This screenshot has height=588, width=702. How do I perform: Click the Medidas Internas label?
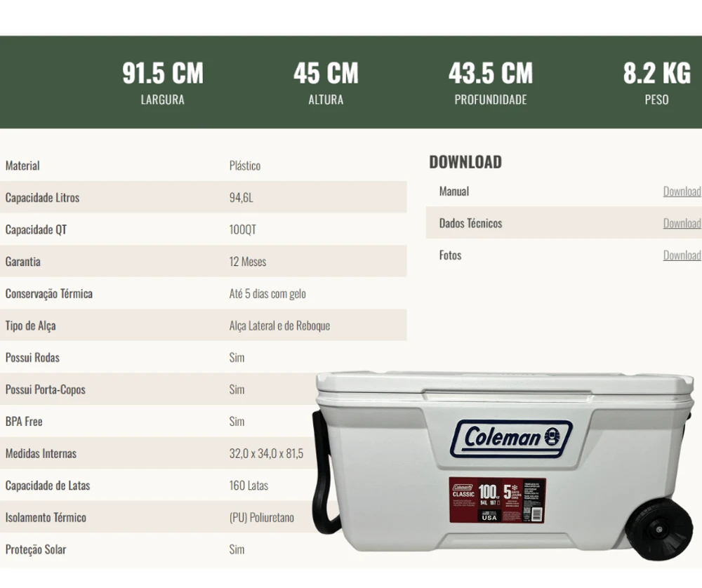tap(41, 453)
